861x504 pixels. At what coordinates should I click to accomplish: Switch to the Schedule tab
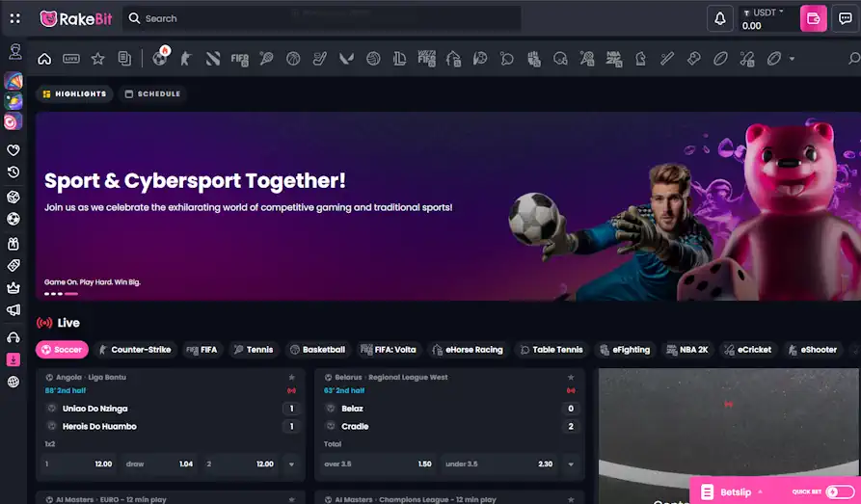(152, 93)
